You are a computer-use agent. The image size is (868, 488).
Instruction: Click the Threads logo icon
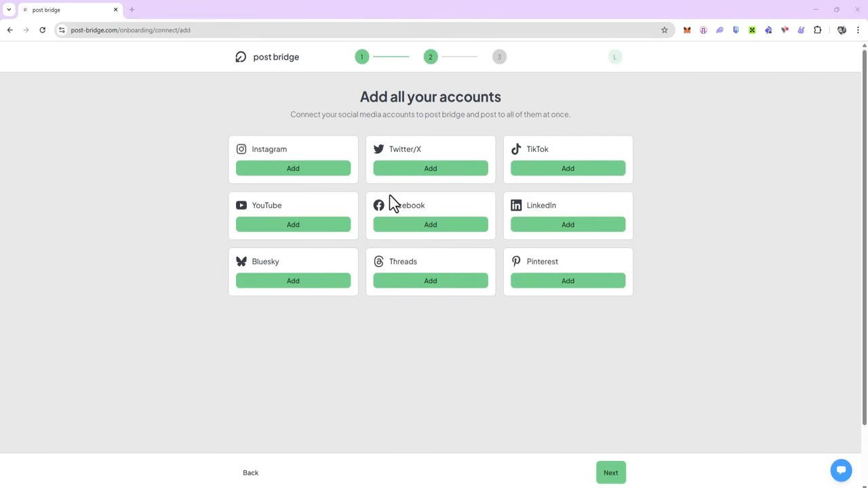coord(378,262)
